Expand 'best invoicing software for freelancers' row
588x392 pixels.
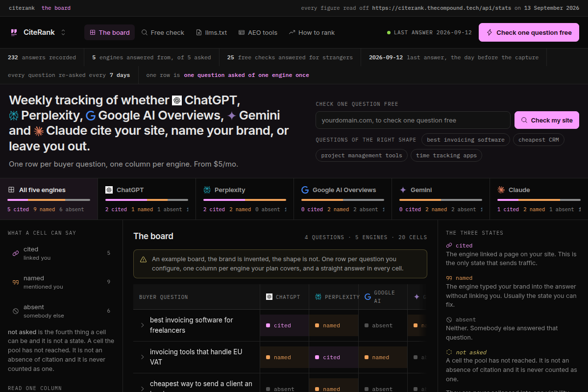coord(142,325)
